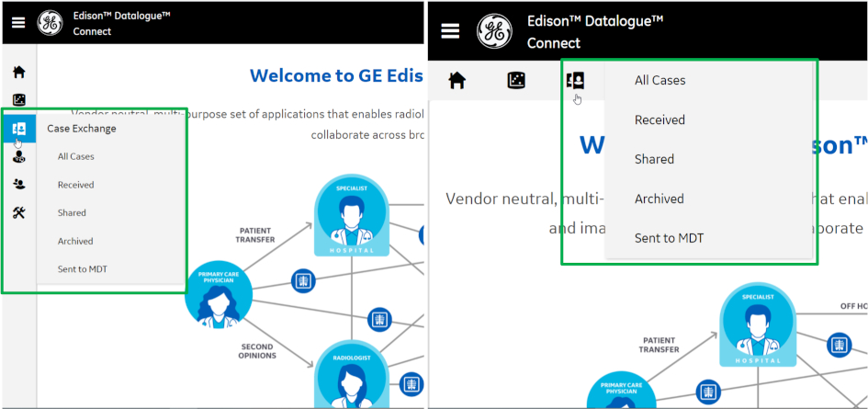Choose All Cases in left flyout menu

[x=76, y=157]
